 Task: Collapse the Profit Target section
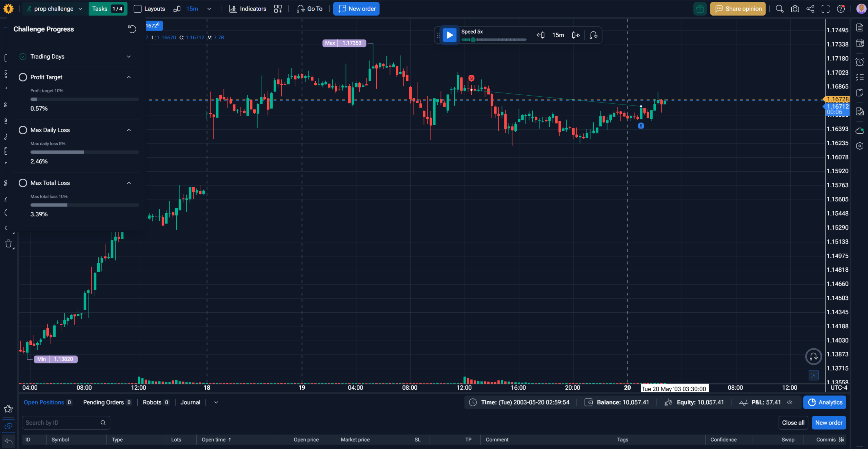pos(129,77)
